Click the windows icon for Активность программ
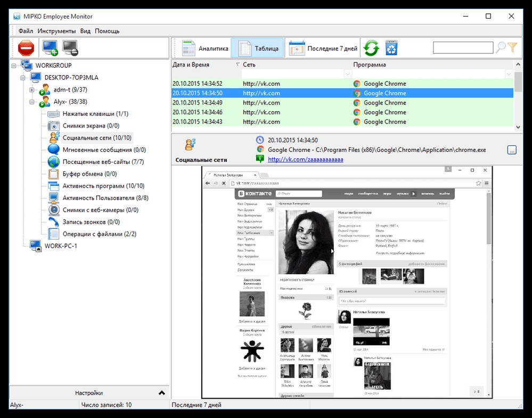 54,186
